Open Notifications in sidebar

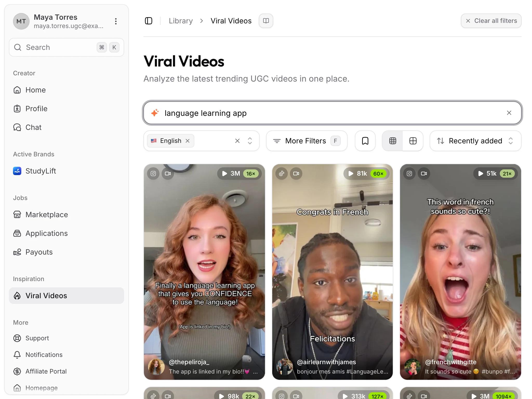click(66, 355)
